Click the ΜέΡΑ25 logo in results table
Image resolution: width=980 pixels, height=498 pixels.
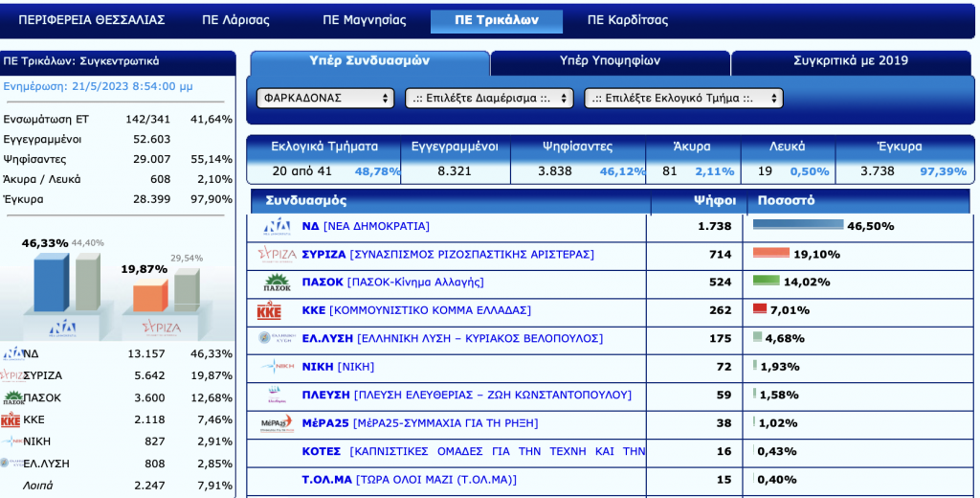click(x=277, y=423)
